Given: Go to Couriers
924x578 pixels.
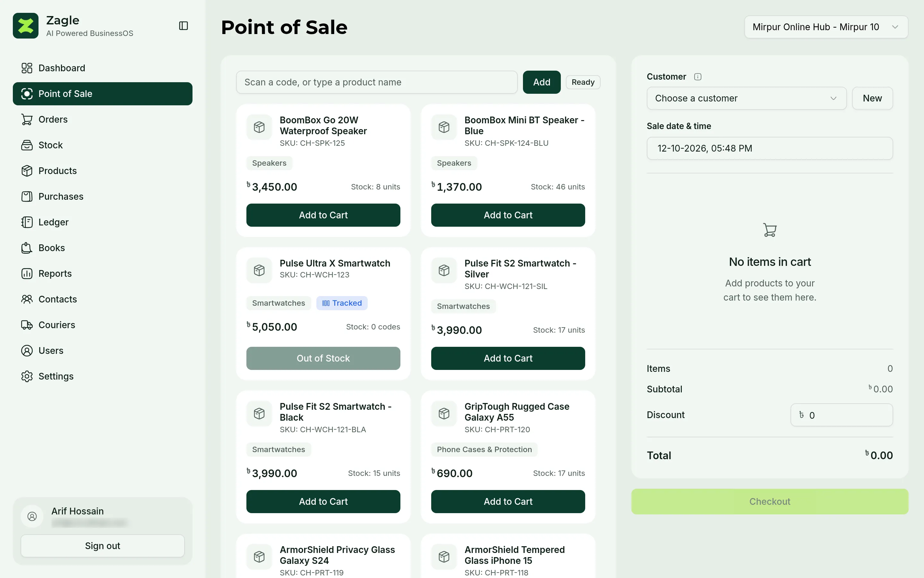Looking at the screenshot, I should click(102, 325).
